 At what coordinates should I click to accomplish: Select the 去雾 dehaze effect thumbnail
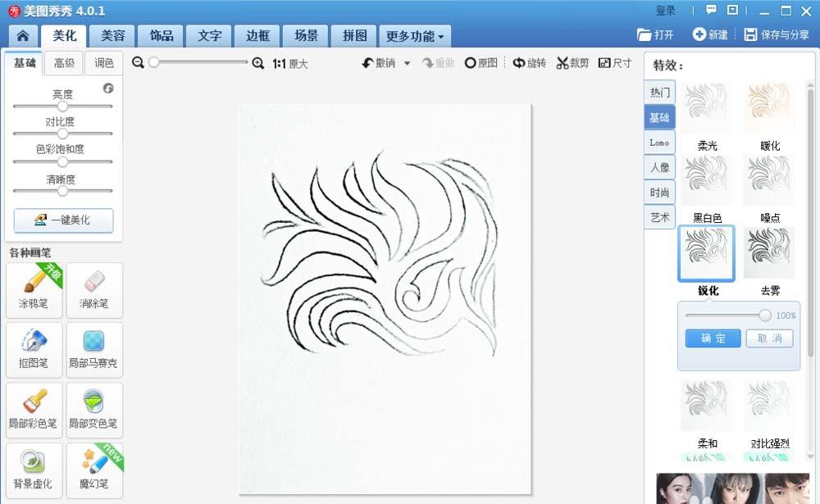coord(768,254)
